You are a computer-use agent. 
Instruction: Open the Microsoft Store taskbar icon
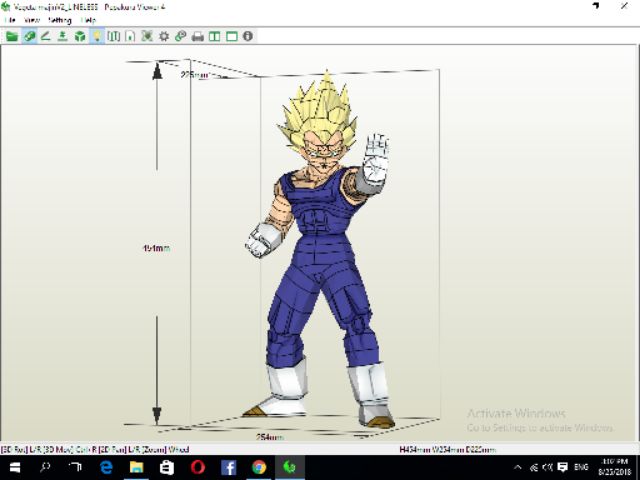click(167, 468)
